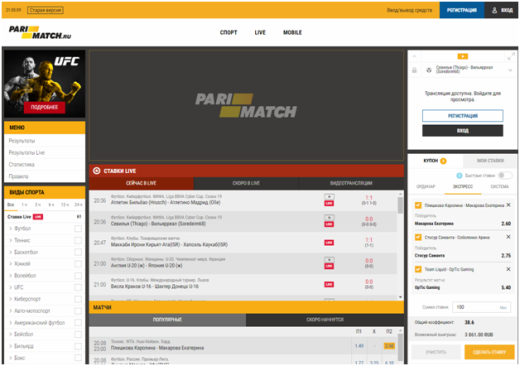Check the Теннис sport checkbox

tap(78, 240)
